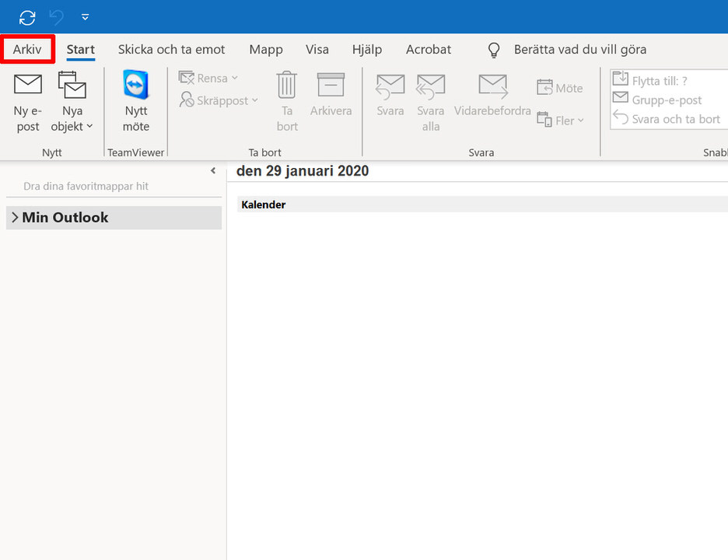Open the Skicka och ta emot tab
Screen dimensions: 728x560
pos(171,49)
